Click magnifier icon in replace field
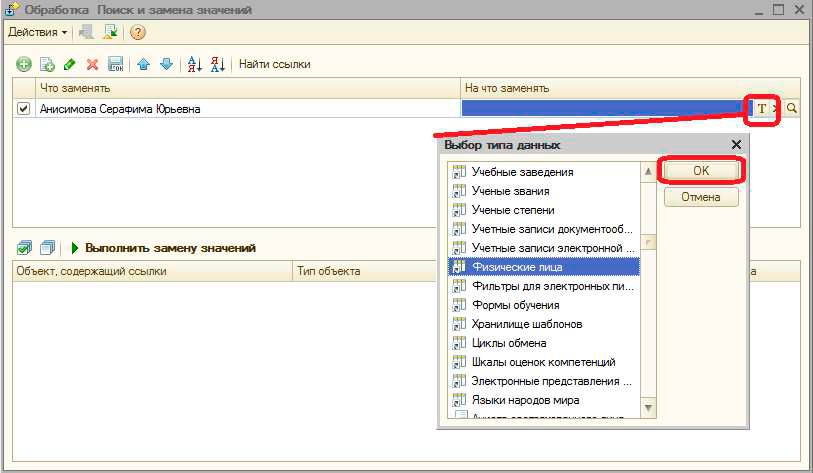The width and height of the screenshot is (813, 473). (x=792, y=109)
